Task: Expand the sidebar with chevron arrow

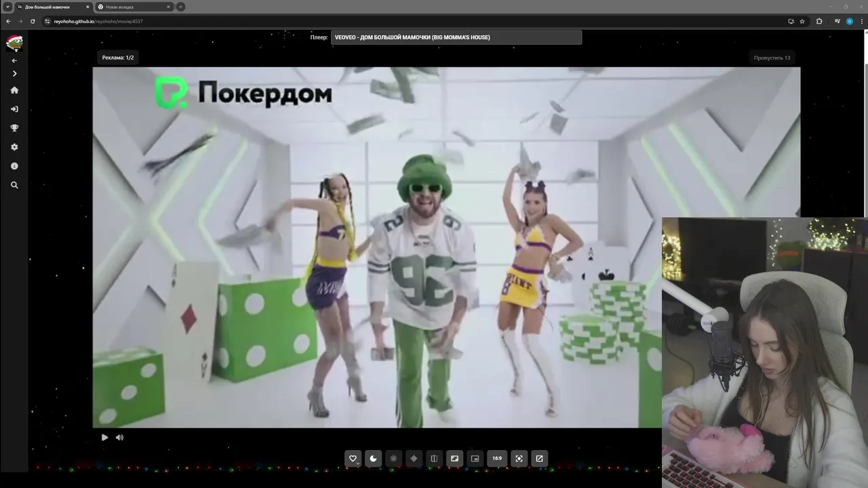Action: (14, 73)
